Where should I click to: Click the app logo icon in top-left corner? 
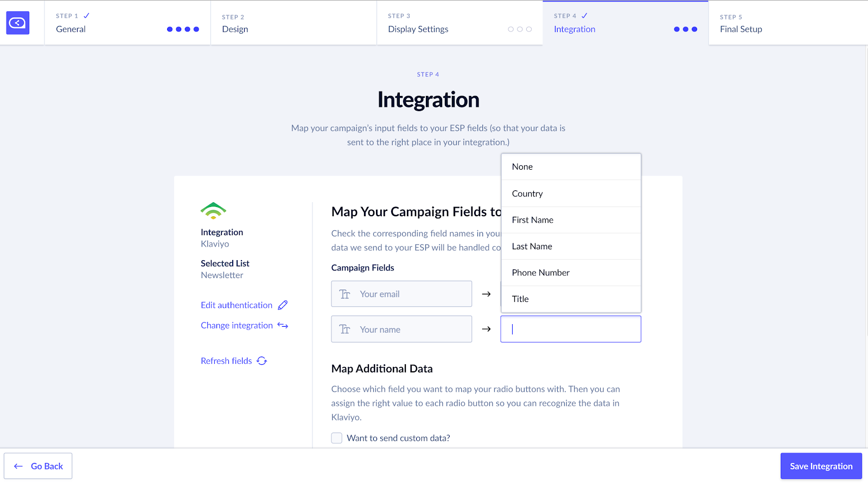coord(18,23)
